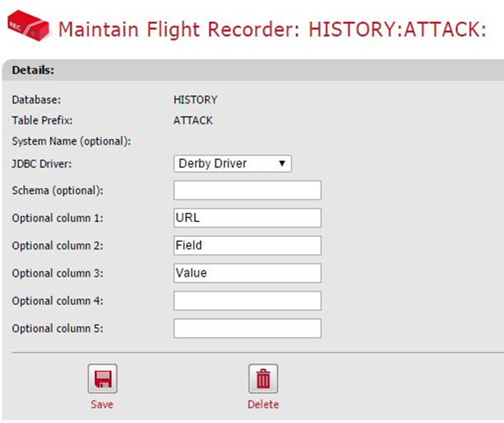
Task: Click the Save floppy disk icon
Action: point(102,379)
